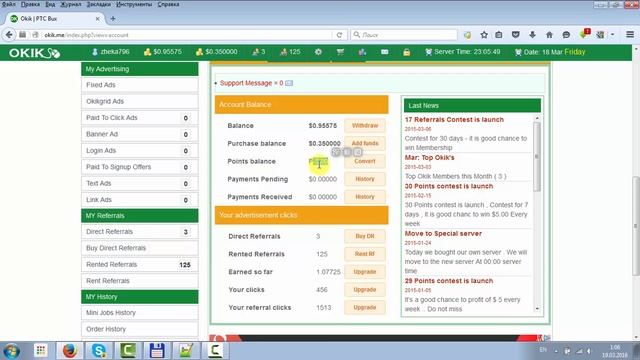Click the Support Message link

click(x=251, y=83)
